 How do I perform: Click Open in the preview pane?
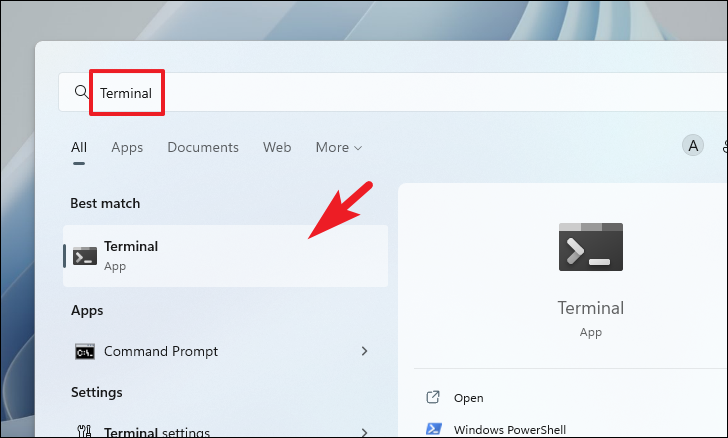coord(468,398)
